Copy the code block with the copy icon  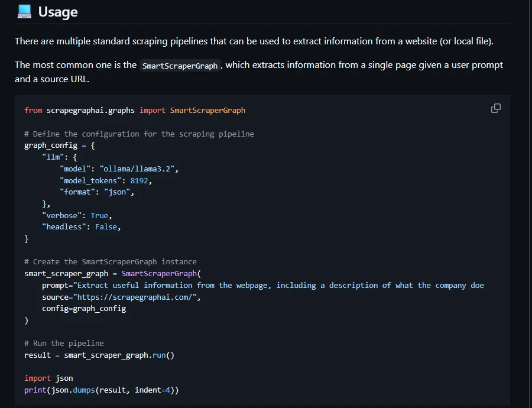pos(496,108)
